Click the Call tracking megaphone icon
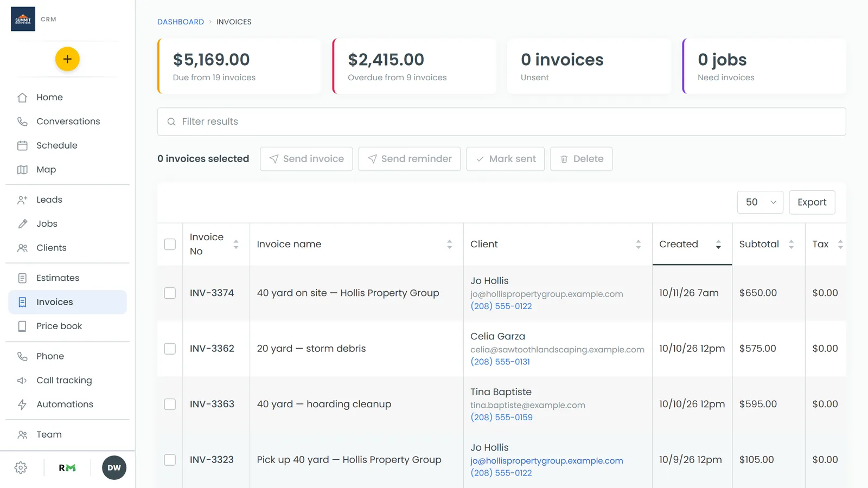The width and height of the screenshot is (868, 488). [22, 381]
